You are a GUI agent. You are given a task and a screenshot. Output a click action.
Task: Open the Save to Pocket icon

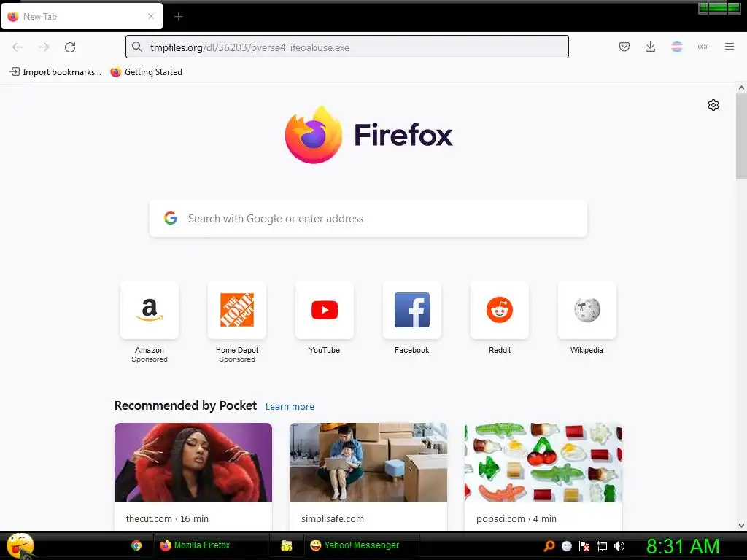(624, 47)
